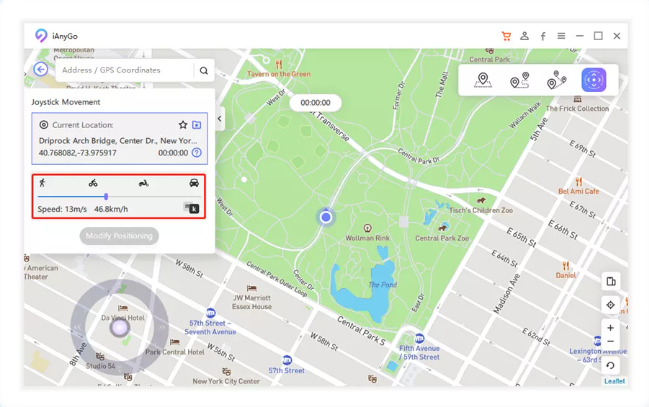The height and width of the screenshot is (407, 649).
Task: Click the search magnifier icon
Action: (x=204, y=71)
